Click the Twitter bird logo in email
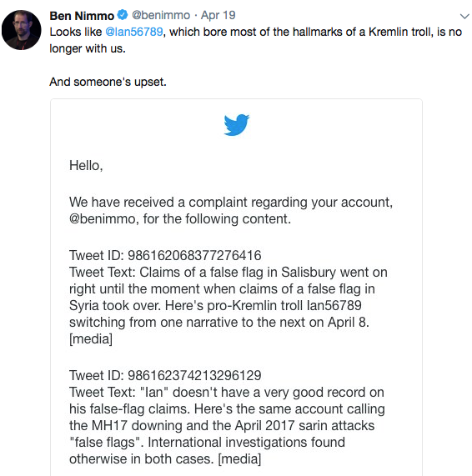 click(237, 125)
